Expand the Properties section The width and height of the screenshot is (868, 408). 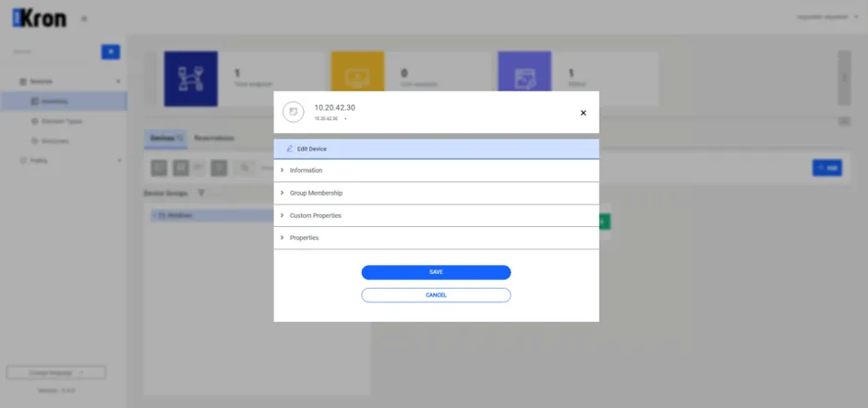(x=436, y=238)
